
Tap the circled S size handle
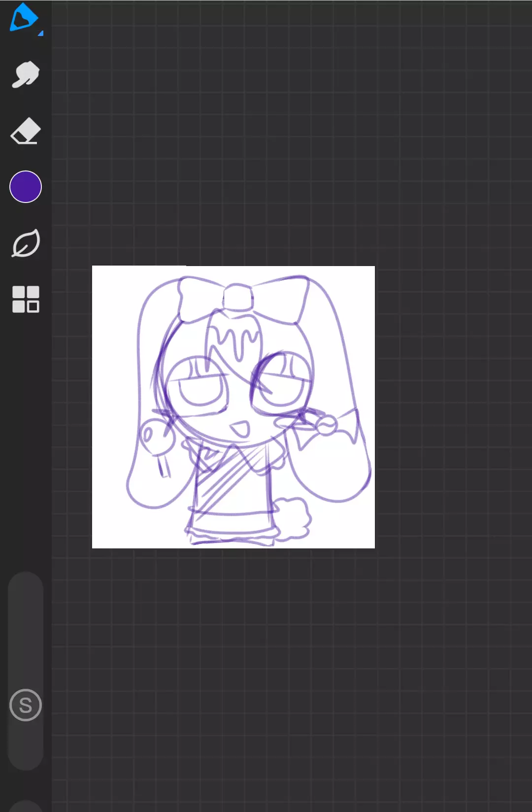point(26,705)
